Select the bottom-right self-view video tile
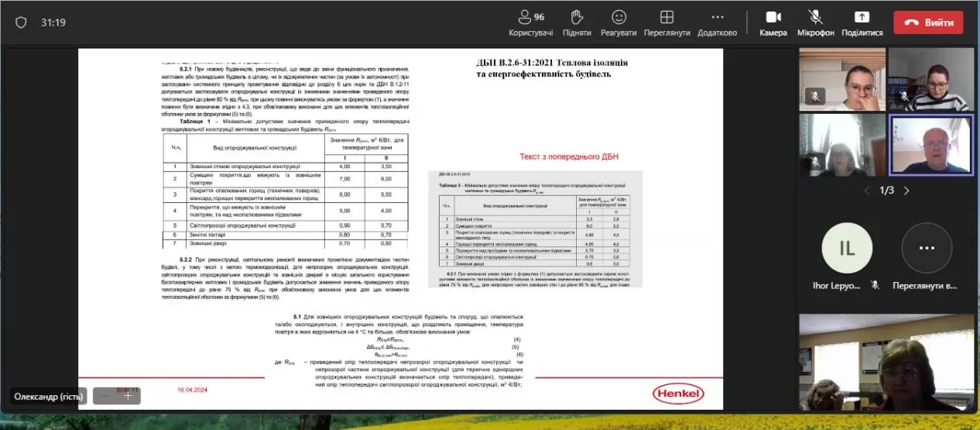 pyautogui.click(x=886, y=362)
